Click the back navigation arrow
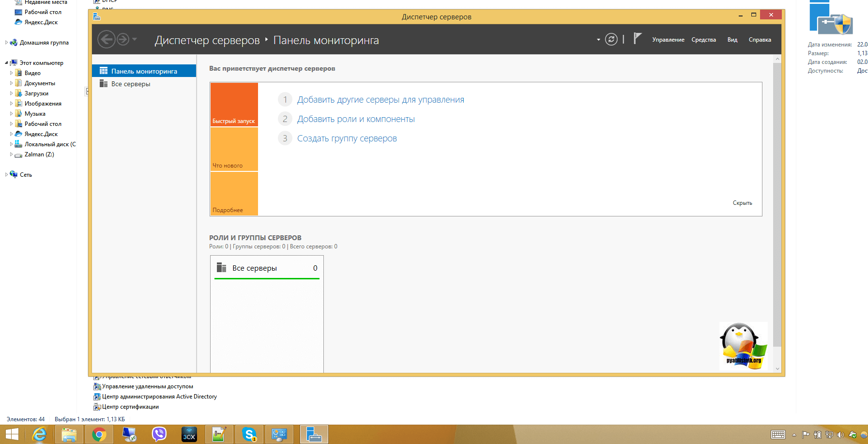Viewport: 868px width, 444px height. (x=107, y=39)
